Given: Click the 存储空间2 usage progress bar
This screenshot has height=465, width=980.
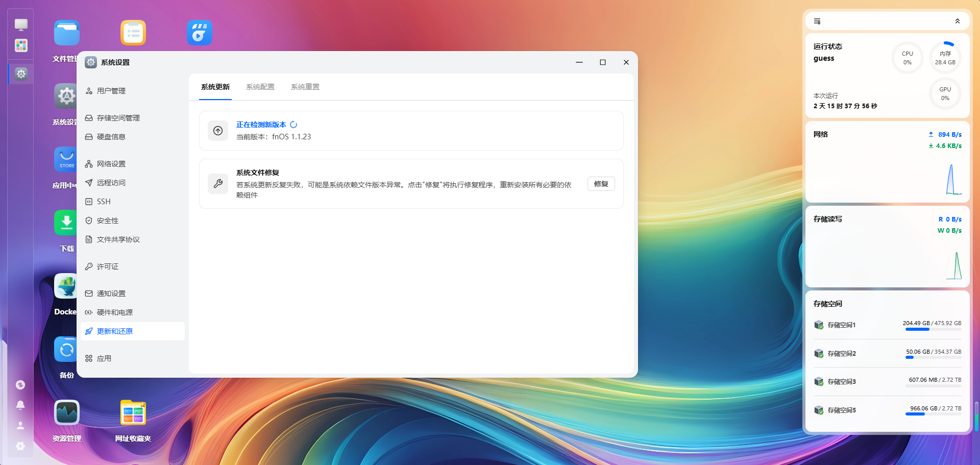Looking at the screenshot, I should pos(933,358).
